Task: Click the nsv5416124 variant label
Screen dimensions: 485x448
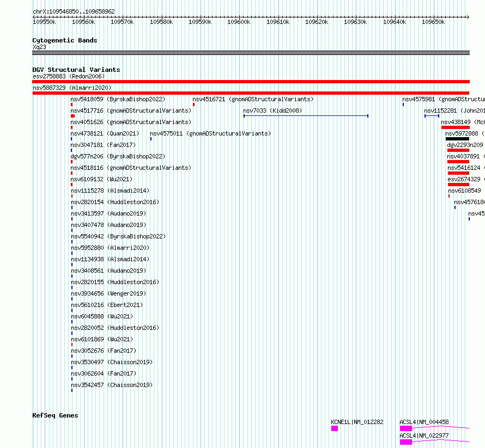Action: (466, 168)
